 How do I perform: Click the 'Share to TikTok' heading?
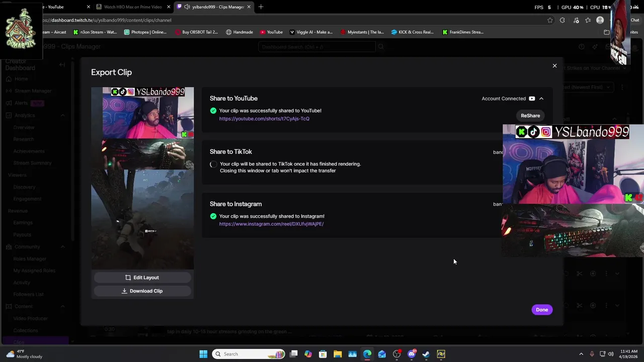(230, 151)
